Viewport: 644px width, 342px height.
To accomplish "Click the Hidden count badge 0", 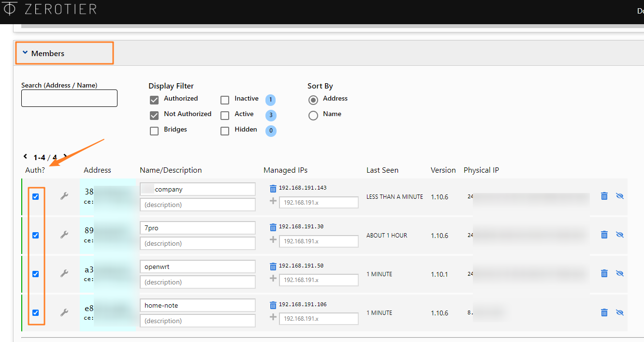I will (271, 131).
